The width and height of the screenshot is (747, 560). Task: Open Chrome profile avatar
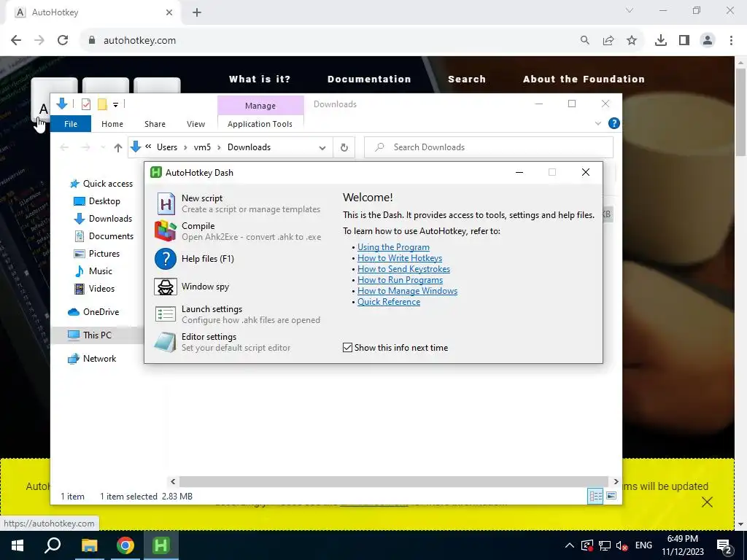click(x=708, y=41)
